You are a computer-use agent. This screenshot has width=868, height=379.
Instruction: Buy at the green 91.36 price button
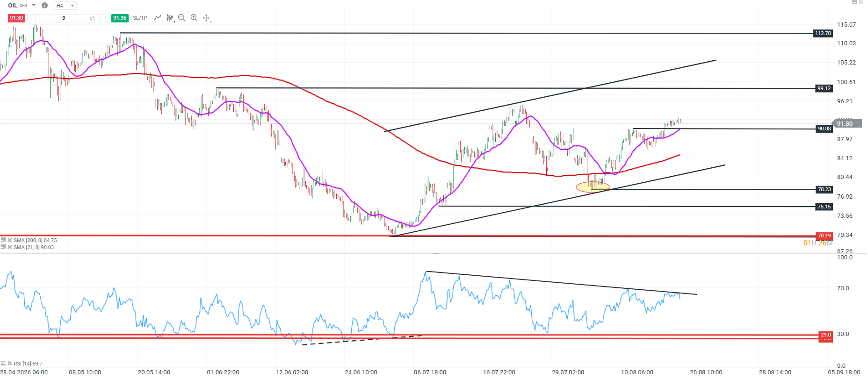coord(120,18)
